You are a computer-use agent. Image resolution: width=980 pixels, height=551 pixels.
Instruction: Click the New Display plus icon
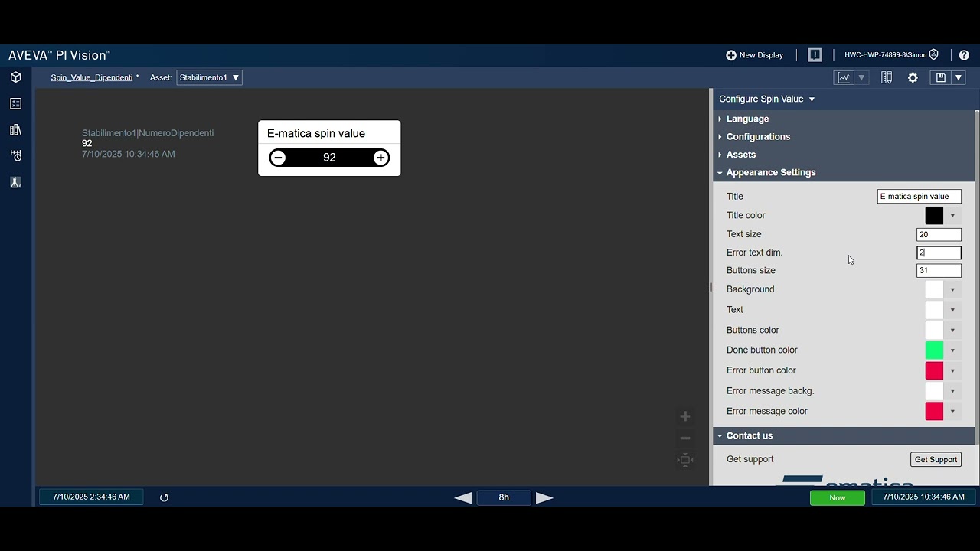point(731,55)
